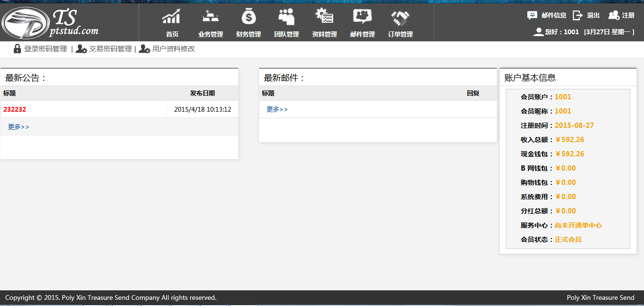Viewport: 644px width, 306px height.
Task: Click the 团队管理 people icon
Action: (x=287, y=17)
